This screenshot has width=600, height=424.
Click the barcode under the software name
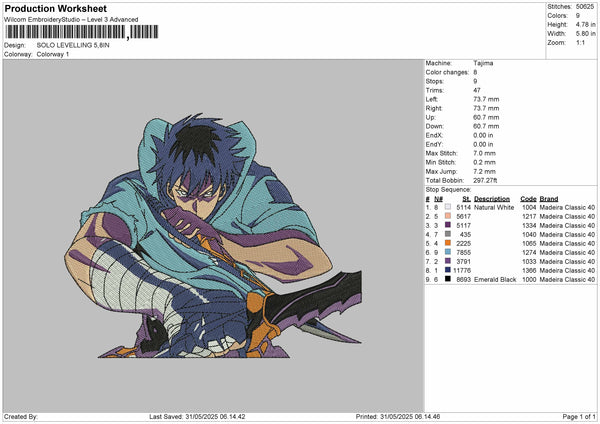click(x=81, y=32)
